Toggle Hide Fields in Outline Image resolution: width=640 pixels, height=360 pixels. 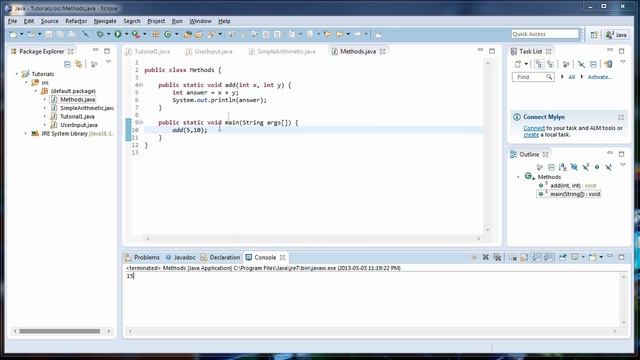574,167
